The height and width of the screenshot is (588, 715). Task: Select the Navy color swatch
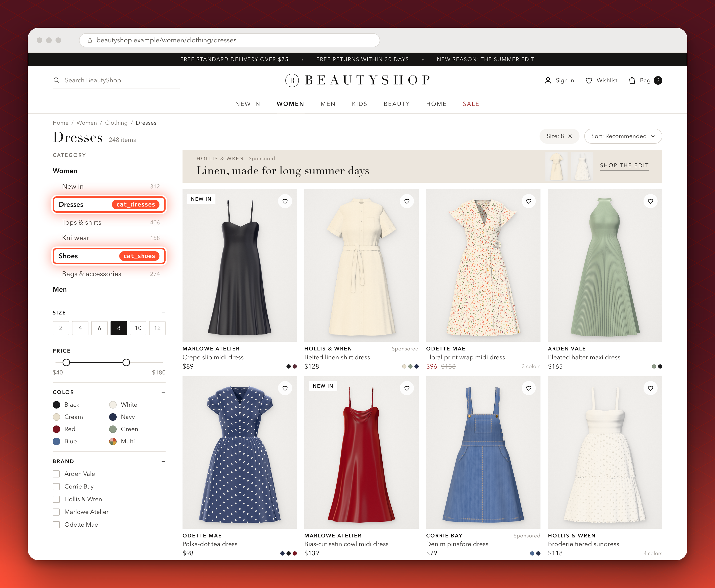113,417
